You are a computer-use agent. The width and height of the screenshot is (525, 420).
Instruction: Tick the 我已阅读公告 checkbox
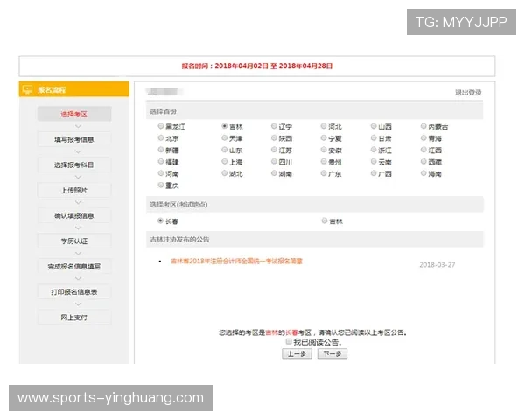click(x=288, y=341)
